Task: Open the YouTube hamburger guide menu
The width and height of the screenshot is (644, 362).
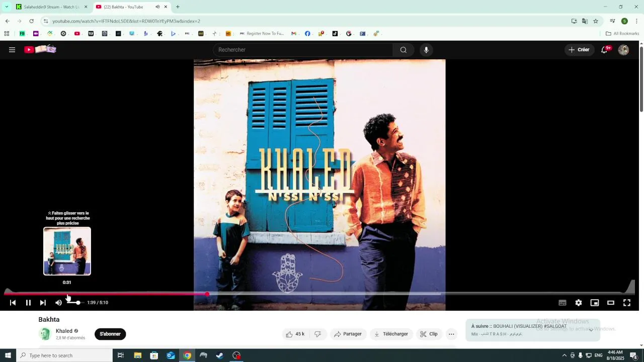Action: tap(12, 50)
